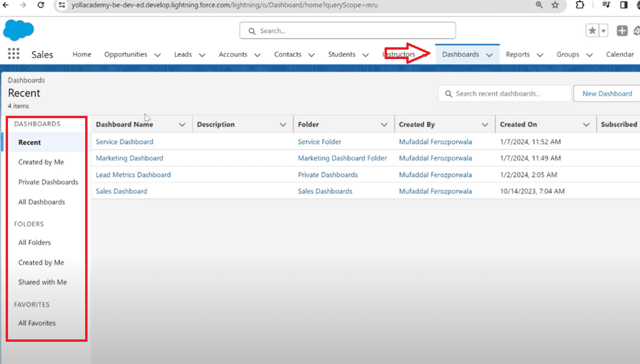Expand the Leads tab chevron
This screenshot has width=640, height=364.
(202, 55)
